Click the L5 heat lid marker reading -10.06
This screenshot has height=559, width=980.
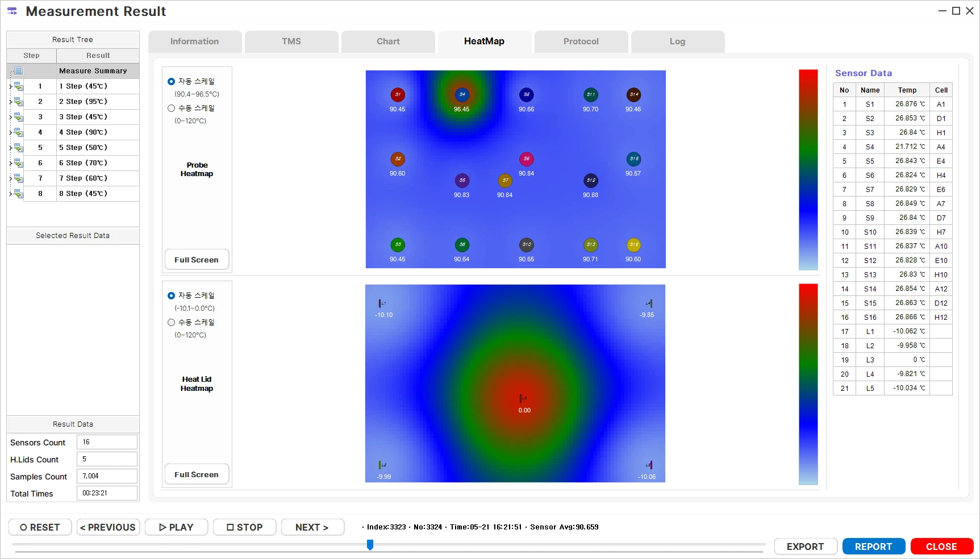pyautogui.click(x=649, y=465)
